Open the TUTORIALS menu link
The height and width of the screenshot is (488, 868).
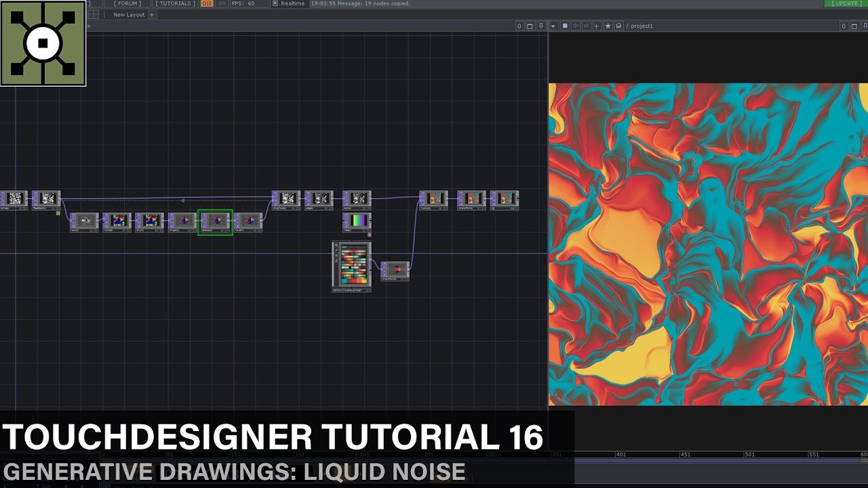coord(175,3)
